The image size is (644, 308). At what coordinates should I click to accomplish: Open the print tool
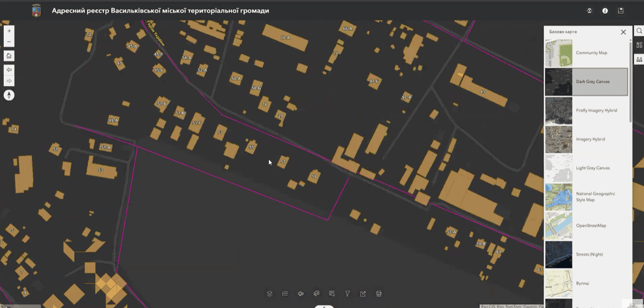[378, 294]
